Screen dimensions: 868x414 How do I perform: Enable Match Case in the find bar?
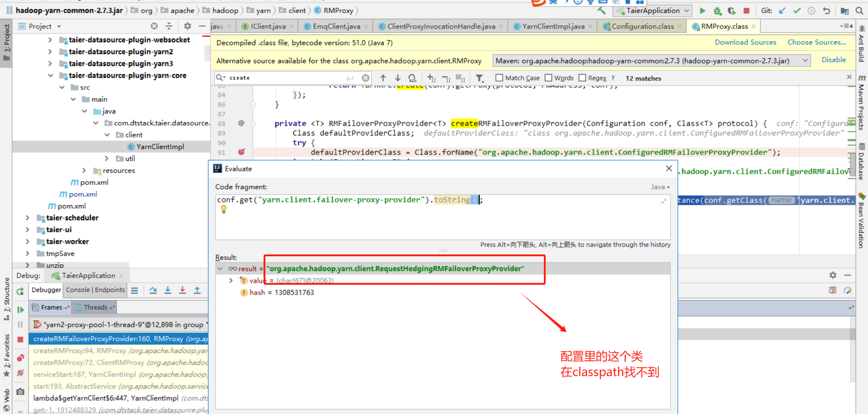click(499, 77)
